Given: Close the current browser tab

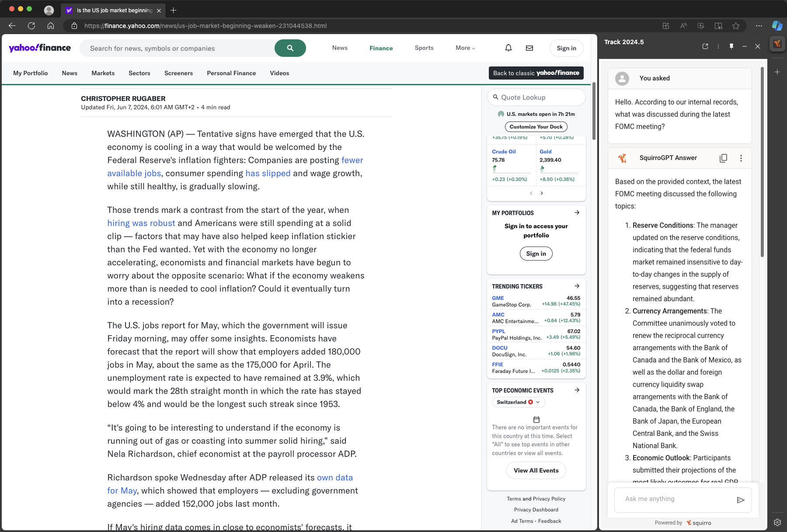Looking at the screenshot, I should (159, 10).
